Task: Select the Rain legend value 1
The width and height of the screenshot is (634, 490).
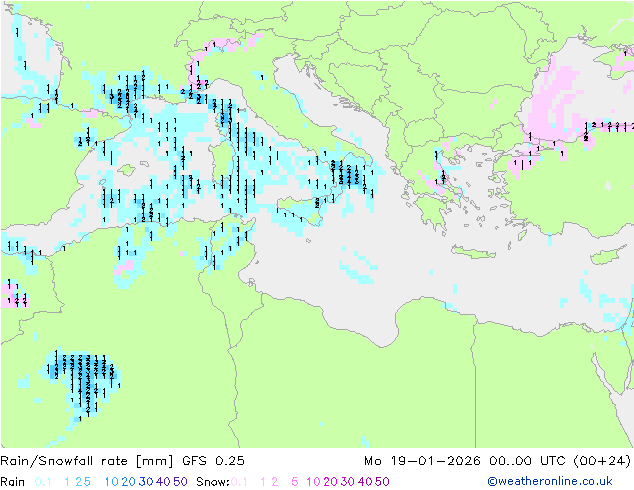Action: pyautogui.click(x=67, y=482)
